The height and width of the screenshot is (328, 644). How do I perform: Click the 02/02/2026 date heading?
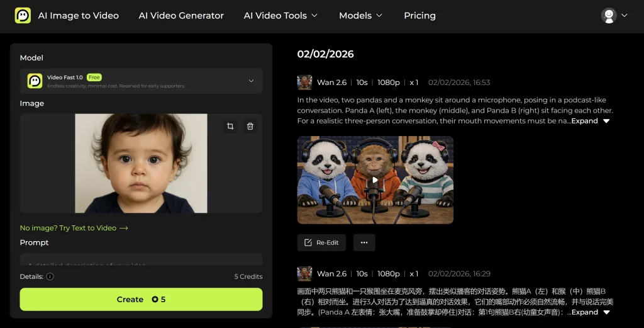pyautogui.click(x=325, y=54)
